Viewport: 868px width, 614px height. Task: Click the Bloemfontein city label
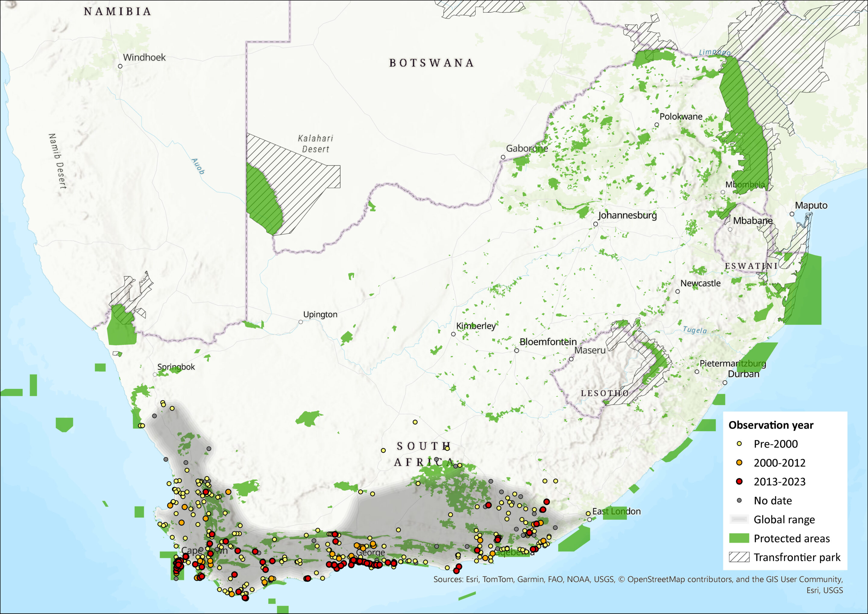tap(548, 342)
